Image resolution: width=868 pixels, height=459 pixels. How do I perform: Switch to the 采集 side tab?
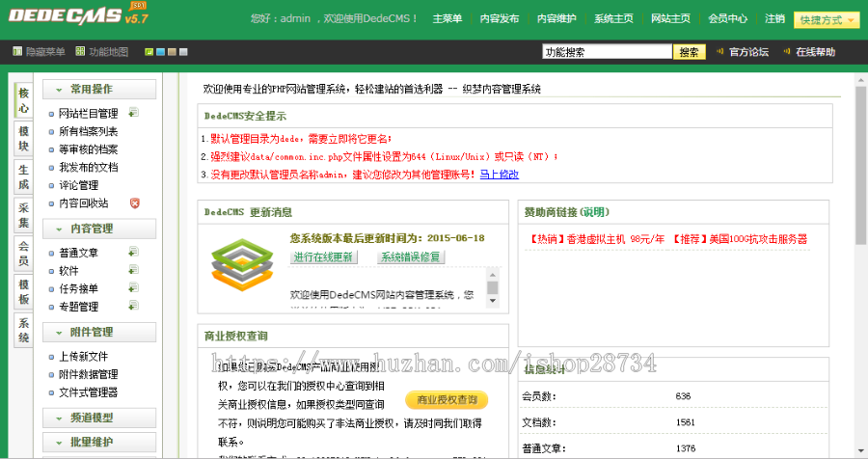[23, 215]
